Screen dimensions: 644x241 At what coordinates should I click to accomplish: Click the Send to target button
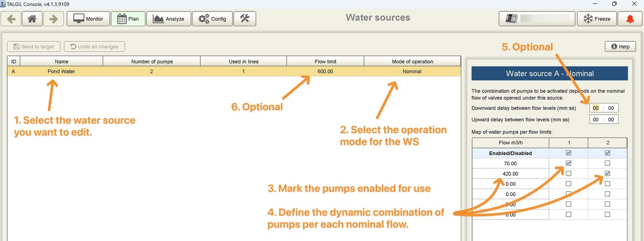click(34, 46)
